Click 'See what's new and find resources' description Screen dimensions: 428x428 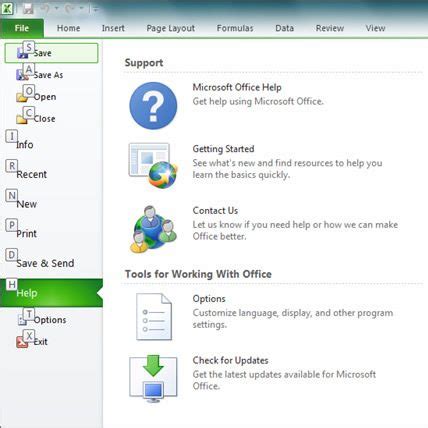pyautogui.click(x=287, y=169)
